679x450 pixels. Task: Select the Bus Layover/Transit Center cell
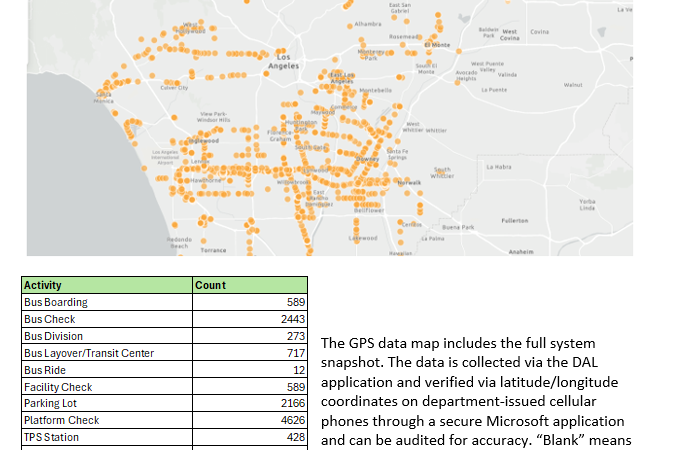88,353
